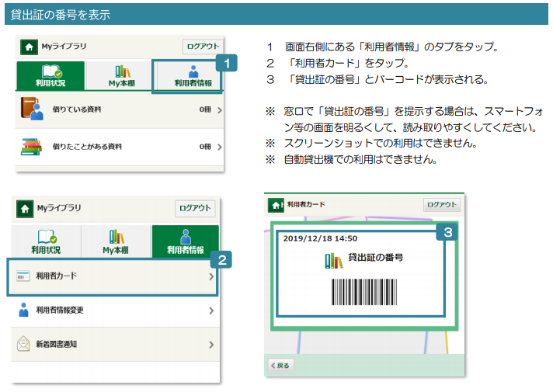Viewport: 553px width, 392px height.
Task: Click the 貸出証の番号を表示 section heading
Action: coord(61,15)
